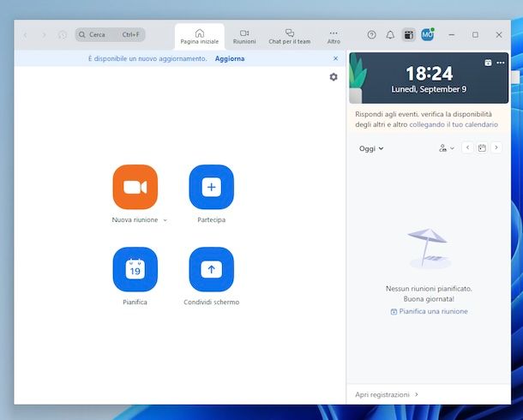523x420 pixels.
Task: Dismiss the update notification banner
Action: (x=335, y=58)
